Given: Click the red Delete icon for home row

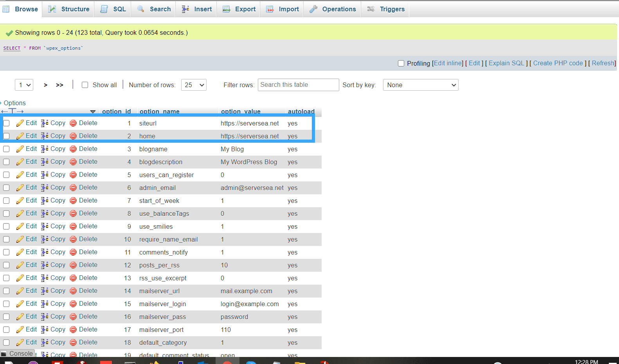Looking at the screenshot, I should pos(73,136).
